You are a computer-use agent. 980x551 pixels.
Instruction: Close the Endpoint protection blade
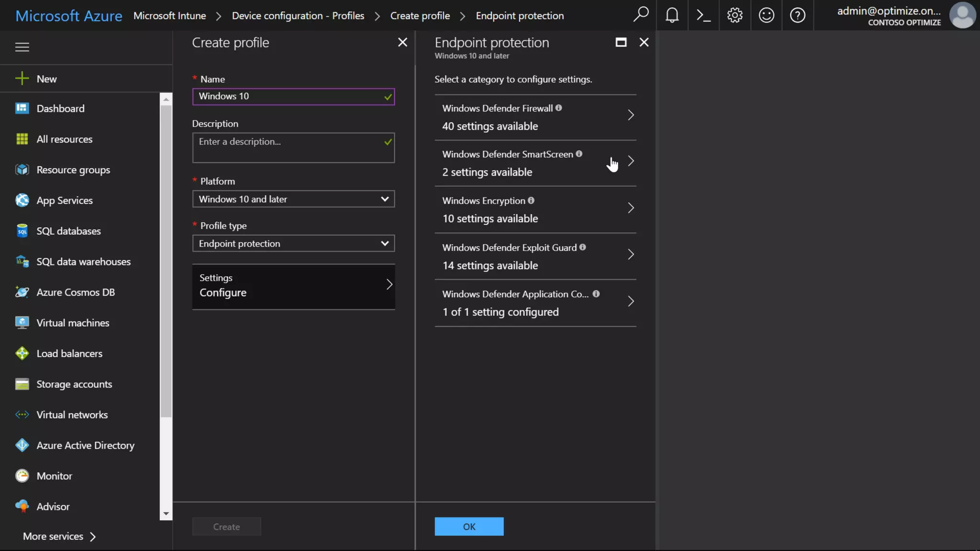point(644,42)
